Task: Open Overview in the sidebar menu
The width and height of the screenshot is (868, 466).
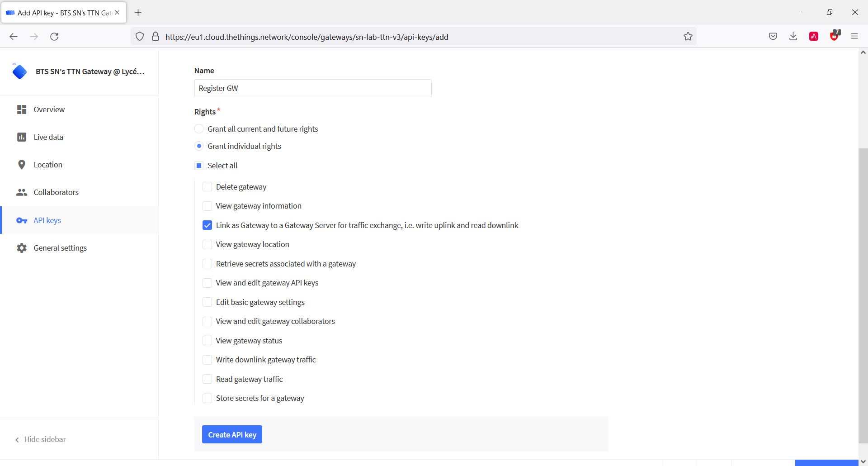Action: pos(80,109)
